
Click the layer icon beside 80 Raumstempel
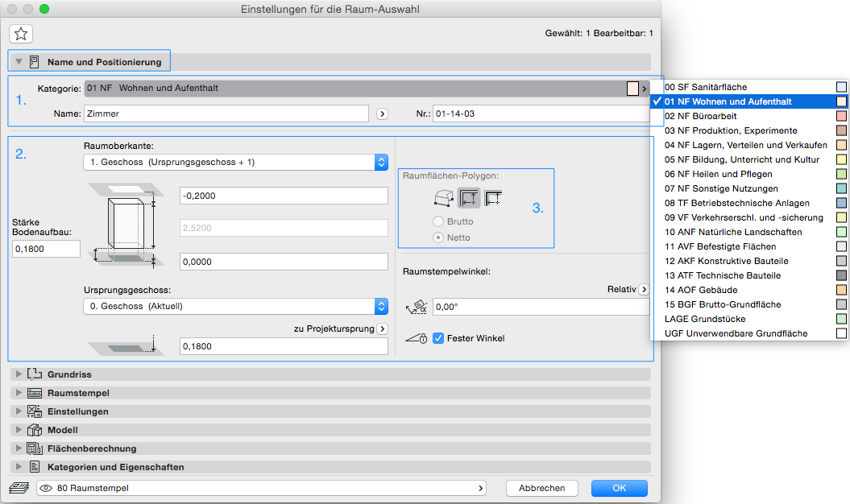pos(19,488)
